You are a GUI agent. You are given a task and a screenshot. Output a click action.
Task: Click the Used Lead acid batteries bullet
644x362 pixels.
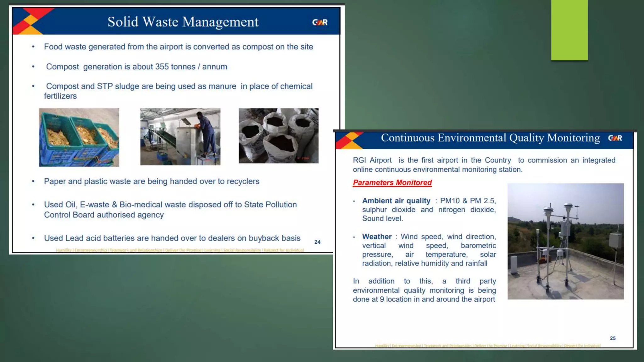pyautogui.click(x=172, y=238)
